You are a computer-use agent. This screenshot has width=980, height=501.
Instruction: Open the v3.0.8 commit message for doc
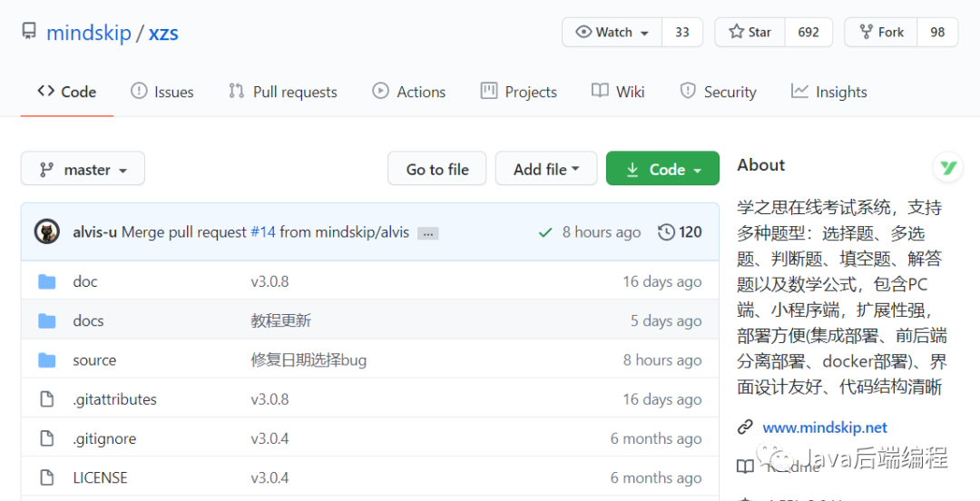[270, 282]
